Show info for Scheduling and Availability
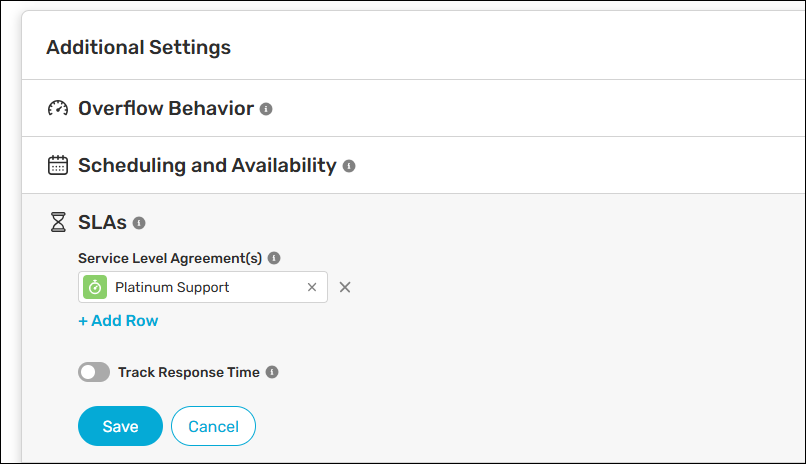 coord(349,166)
